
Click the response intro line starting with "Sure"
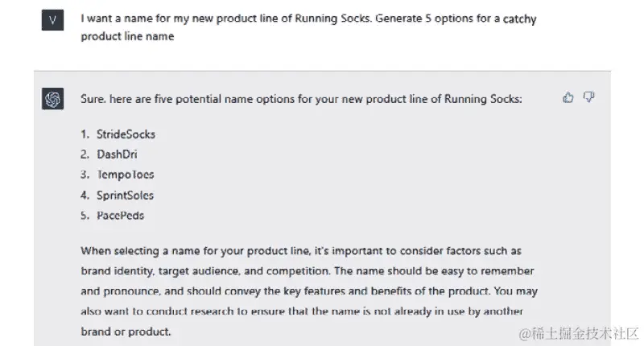[x=301, y=99]
